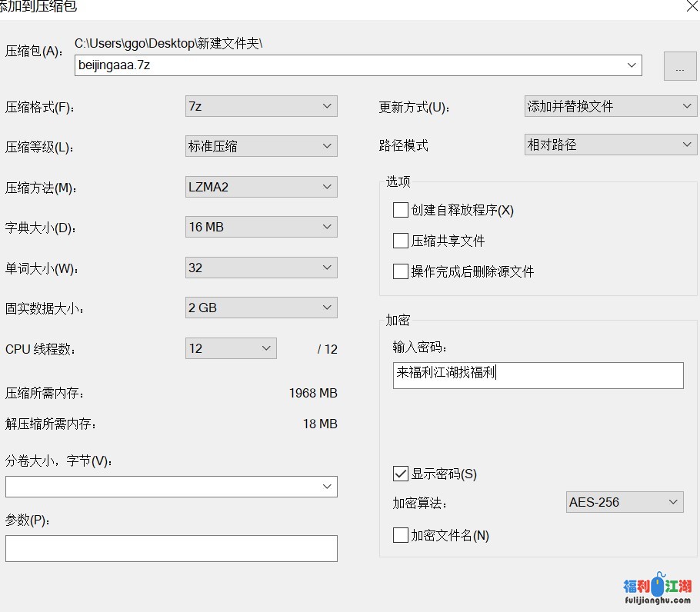700x612 pixels.
Task: Toggle the 压缩共享文件 checkbox
Action: coord(401,241)
